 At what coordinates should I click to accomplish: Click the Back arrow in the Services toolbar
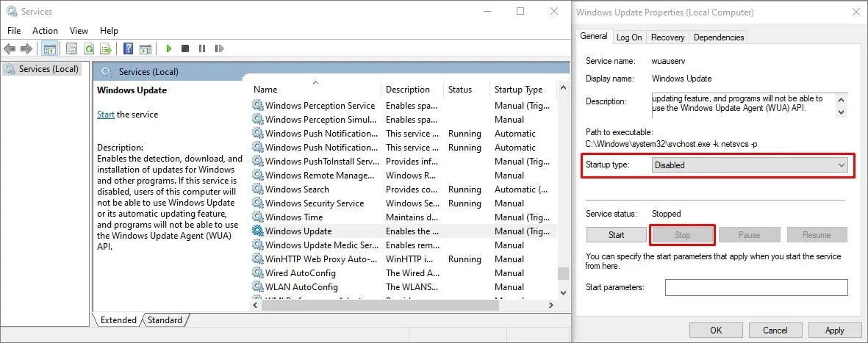point(10,48)
